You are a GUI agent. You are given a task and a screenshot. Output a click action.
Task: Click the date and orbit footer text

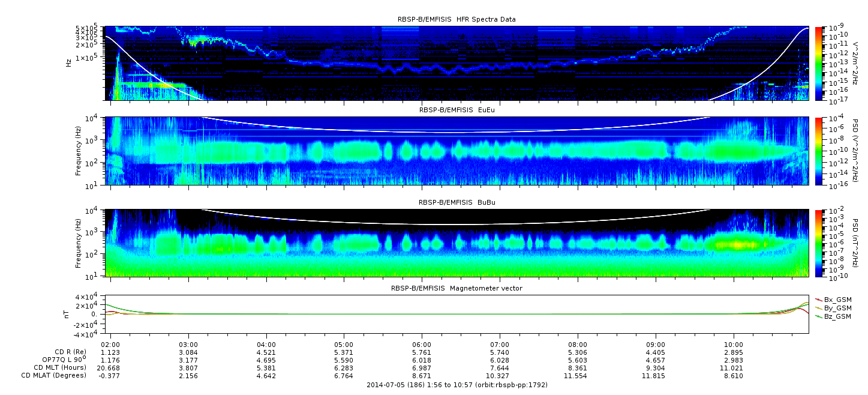pos(456,385)
